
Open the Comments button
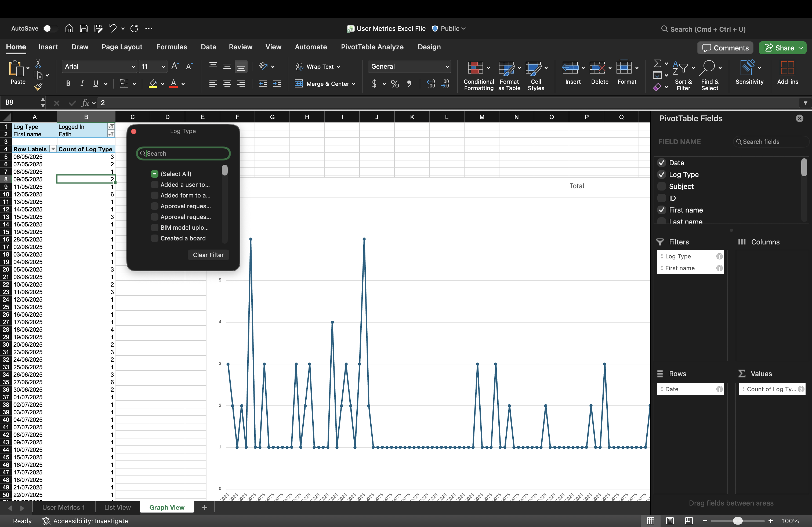(x=725, y=48)
